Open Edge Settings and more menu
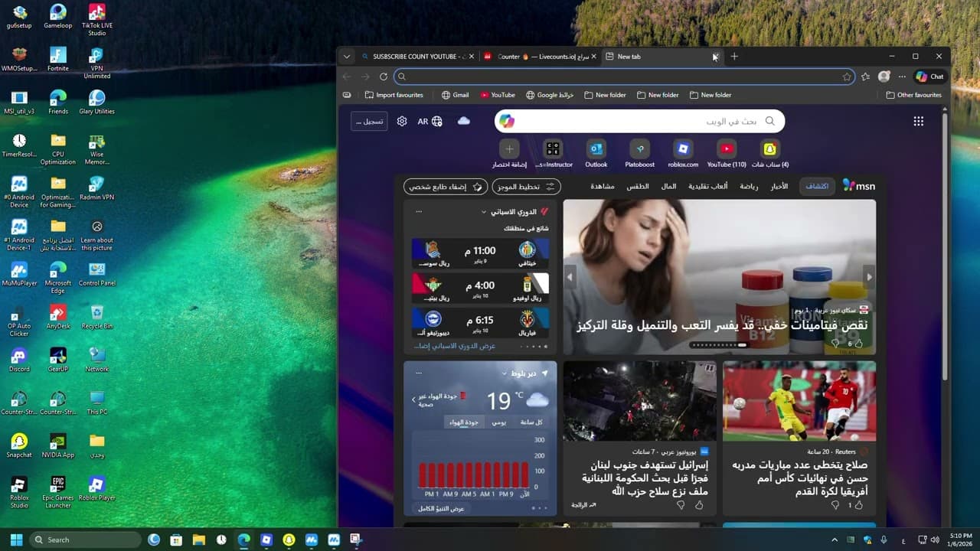 coord(902,77)
